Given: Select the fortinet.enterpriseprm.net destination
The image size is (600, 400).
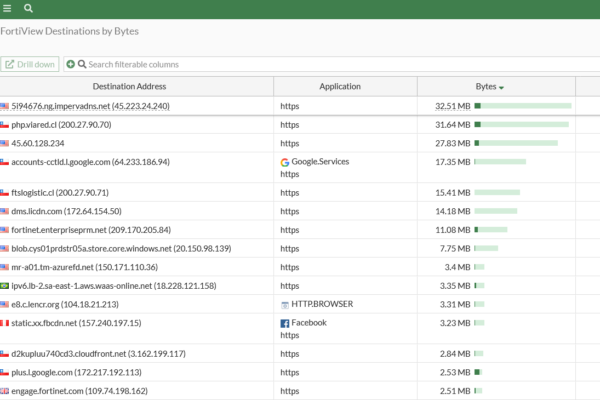Looking at the screenshot, I should pyautogui.click(x=90, y=230).
